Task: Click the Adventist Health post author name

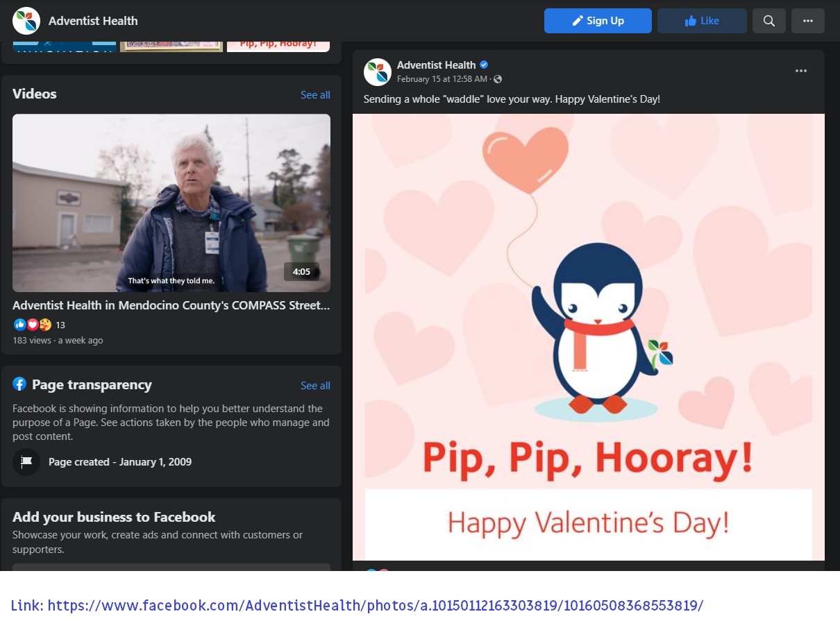Action: (436, 65)
